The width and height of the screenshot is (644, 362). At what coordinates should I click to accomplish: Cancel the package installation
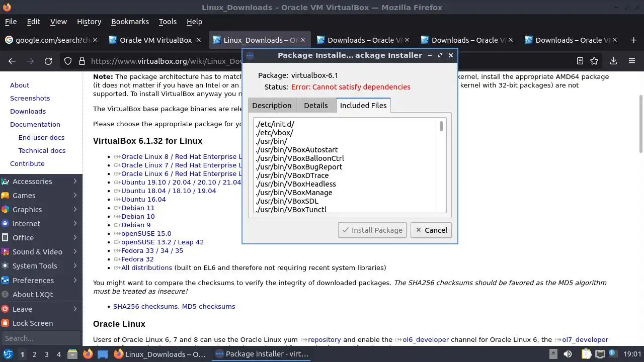tap(431, 230)
